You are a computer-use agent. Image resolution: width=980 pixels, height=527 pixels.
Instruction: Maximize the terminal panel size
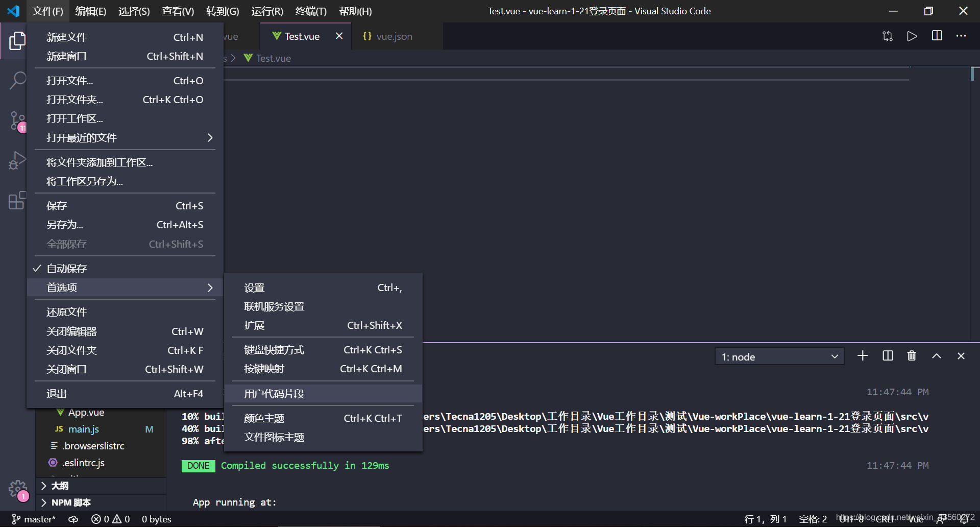[937, 356]
